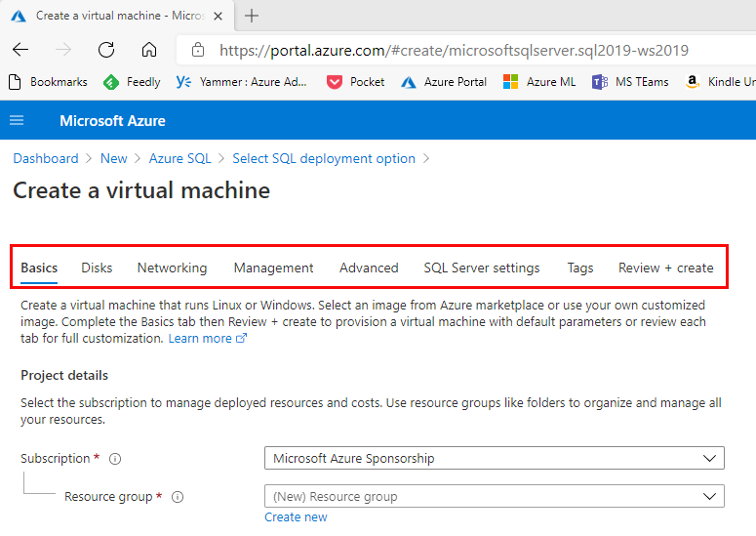This screenshot has height=536, width=756.
Task: Click external link icon next to Learn more
Action: click(x=241, y=338)
